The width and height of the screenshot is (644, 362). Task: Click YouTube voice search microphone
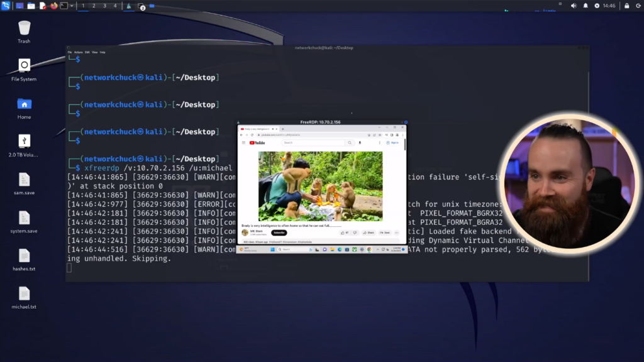pyautogui.click(x=360, y=143)
